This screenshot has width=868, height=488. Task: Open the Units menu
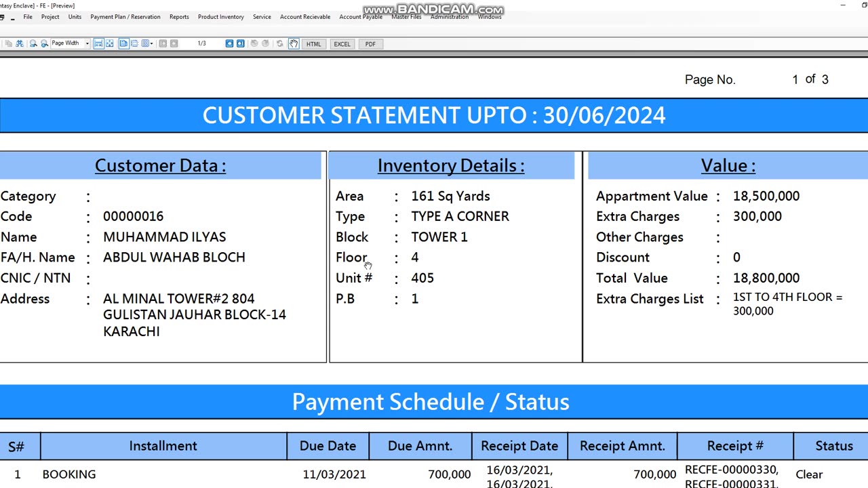pyautogui.click(x=75, y=17)
